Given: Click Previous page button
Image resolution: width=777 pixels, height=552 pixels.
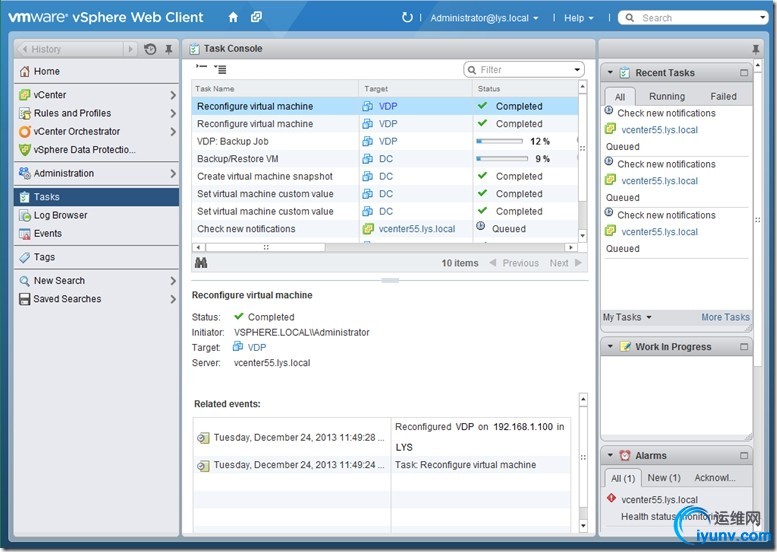Looking at the screenshot, I should tap(514, 263).
